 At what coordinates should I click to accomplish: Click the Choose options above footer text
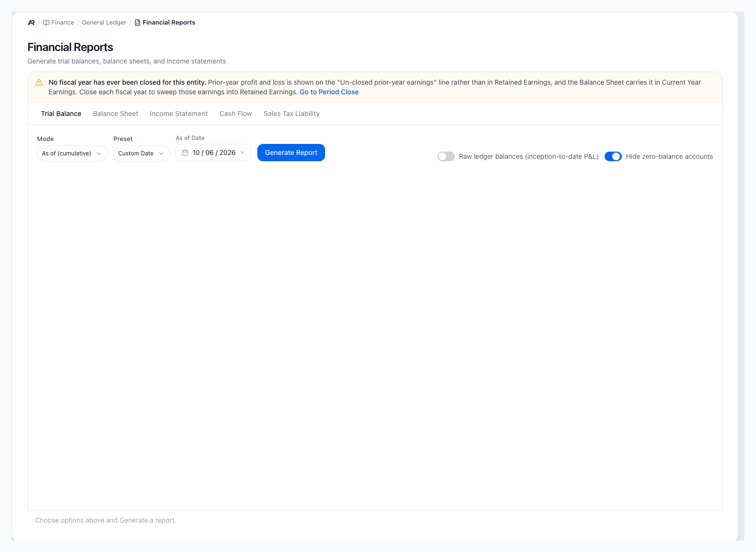(x=106, y=520)
